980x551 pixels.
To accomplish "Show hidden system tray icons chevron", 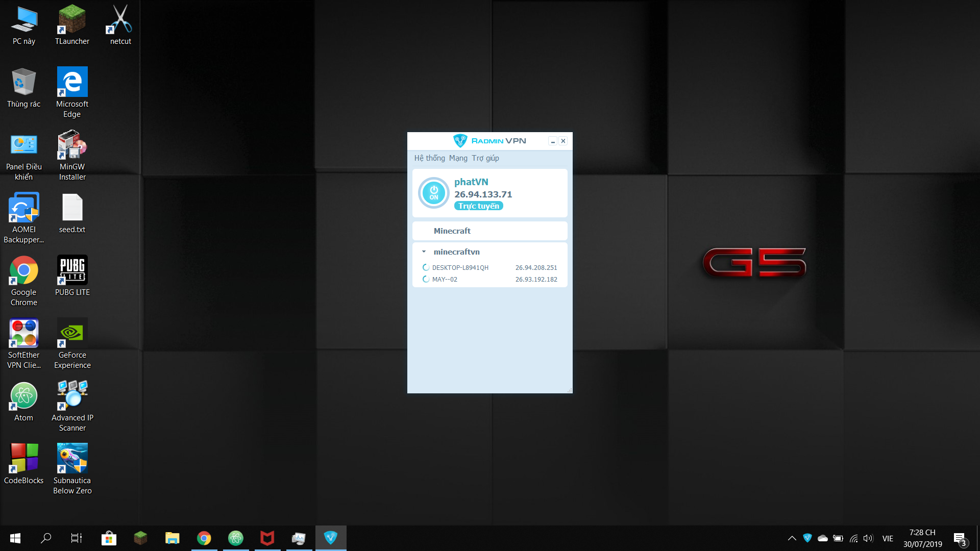I will pyautogui.click(x=792, y=538).
